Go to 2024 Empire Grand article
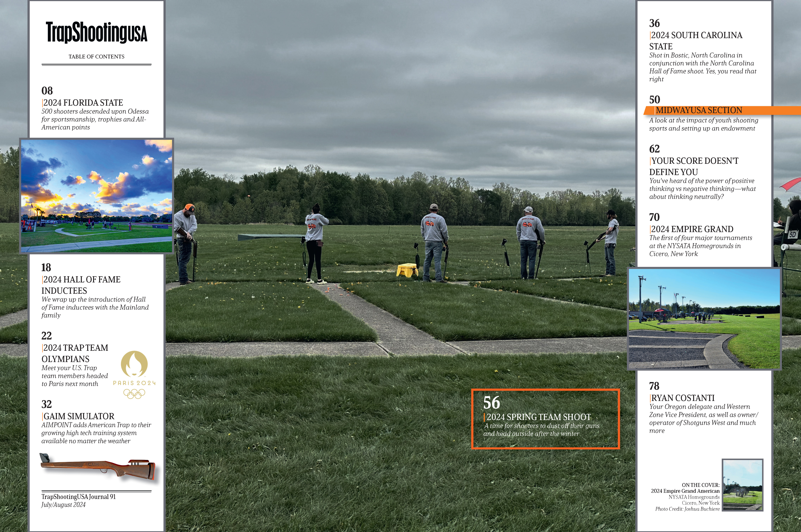This screenshot has width=801, height=532. 692,229
